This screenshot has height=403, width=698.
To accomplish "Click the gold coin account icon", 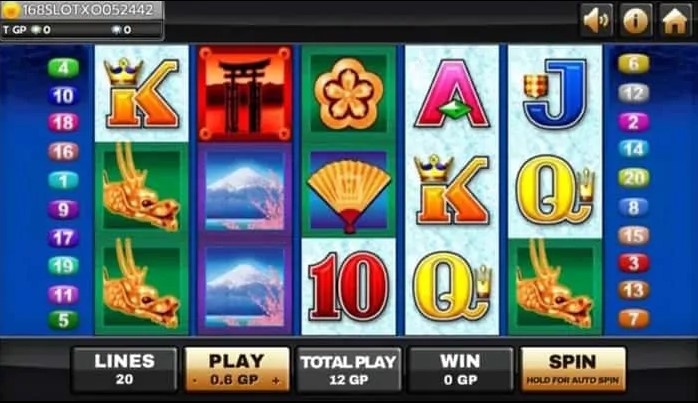I will tap(11, 11).
